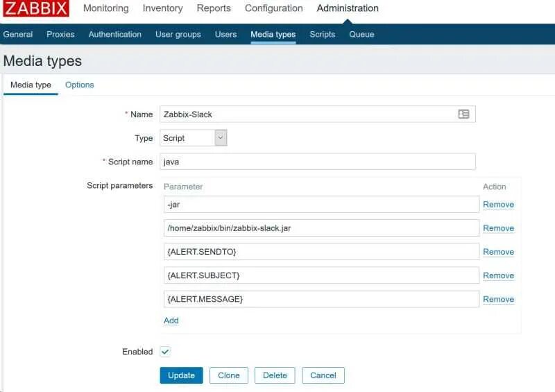This screenshot has width=555, height=392.
Task: Click the icon inside the Name field
Action: 463,114
